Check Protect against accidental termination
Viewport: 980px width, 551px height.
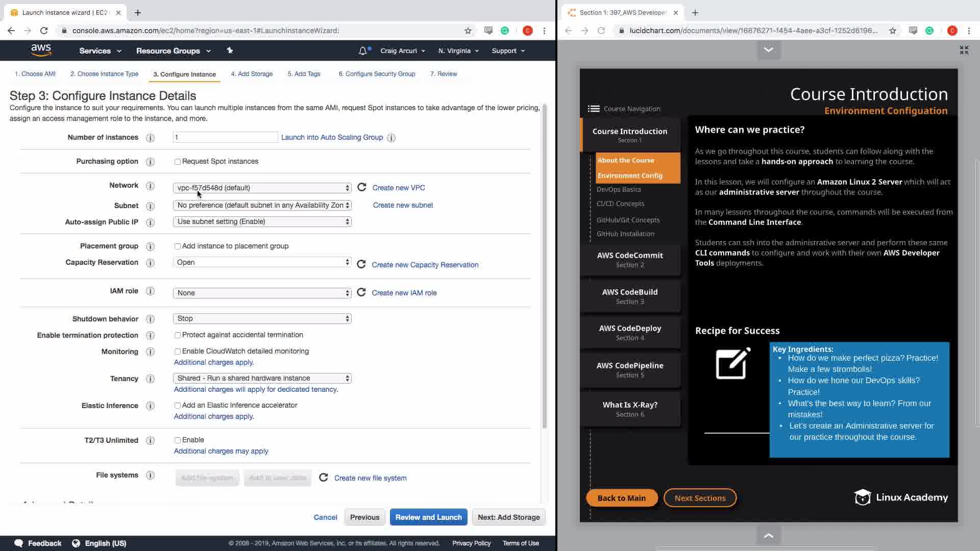coord(178,335)
